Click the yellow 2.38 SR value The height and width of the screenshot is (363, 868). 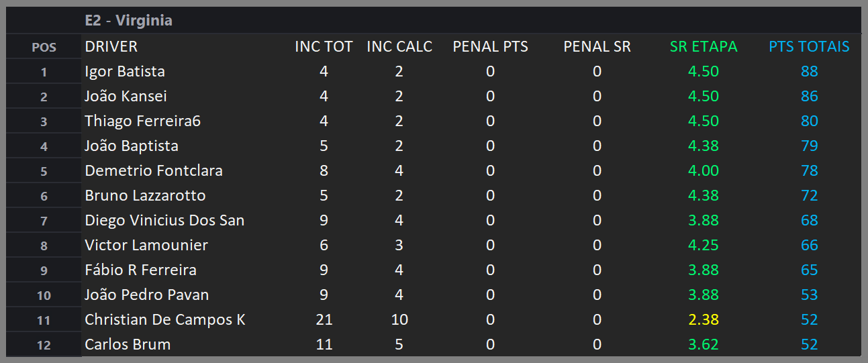click(704, 319)
